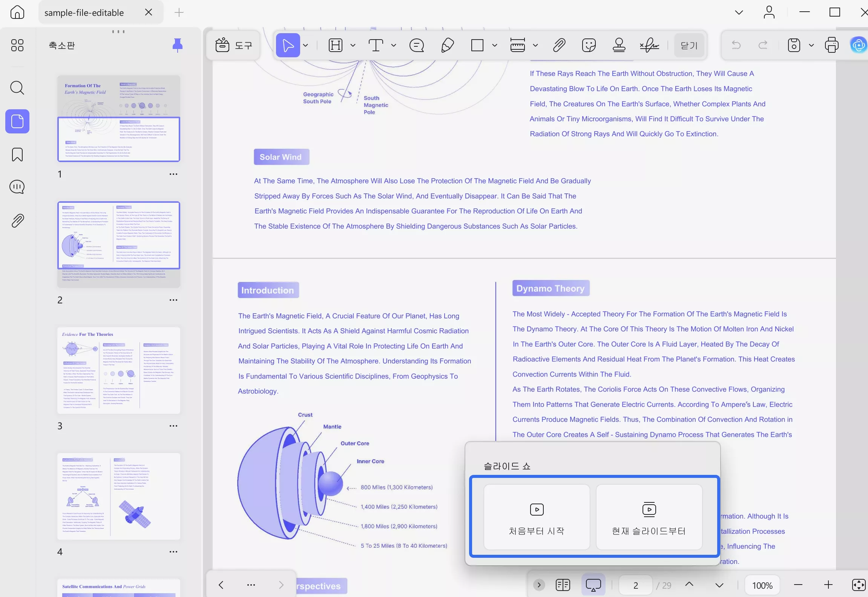Select page 3 thumbnail
The height and width of the screenshot is (597, 868).
point(119,370)
